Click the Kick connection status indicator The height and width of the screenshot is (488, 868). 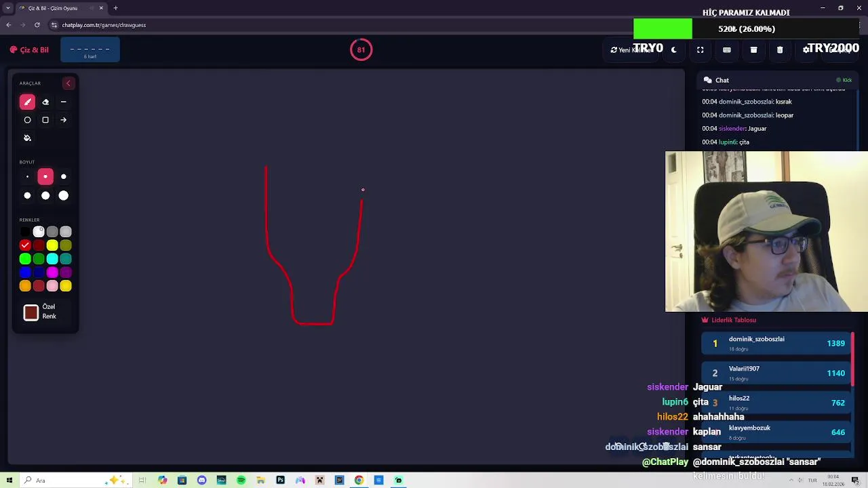(x=844, y=80)
